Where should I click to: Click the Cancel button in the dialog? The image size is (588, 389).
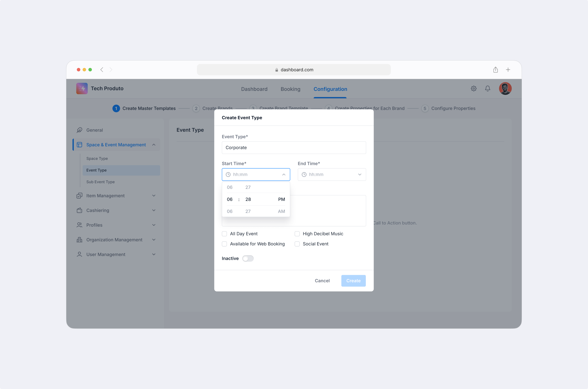point(322,281)
